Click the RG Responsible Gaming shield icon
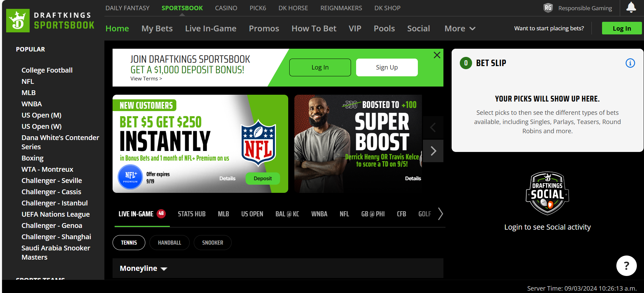This screenshot has height=293, width=644. (548, 8)
